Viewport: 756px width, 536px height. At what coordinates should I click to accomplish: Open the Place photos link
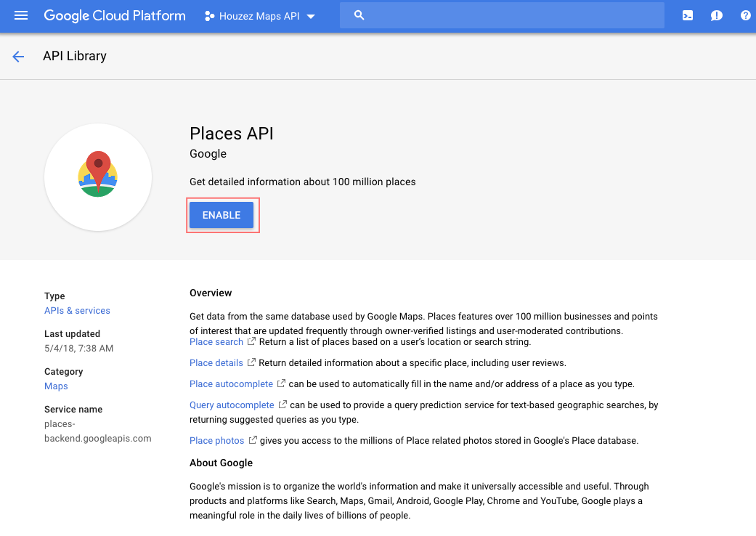tap(216, 441)
